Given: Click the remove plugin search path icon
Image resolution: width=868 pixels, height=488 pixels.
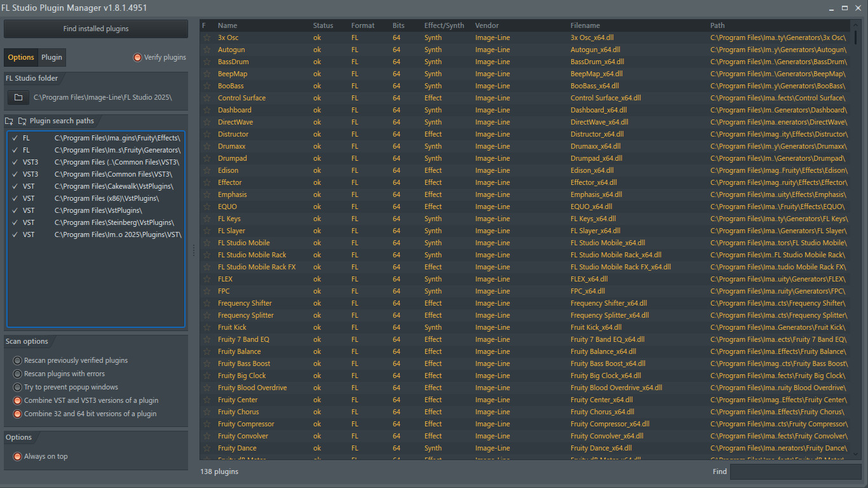Looking at the screenshot, I should pyautogui.click(x=22, y=121).
